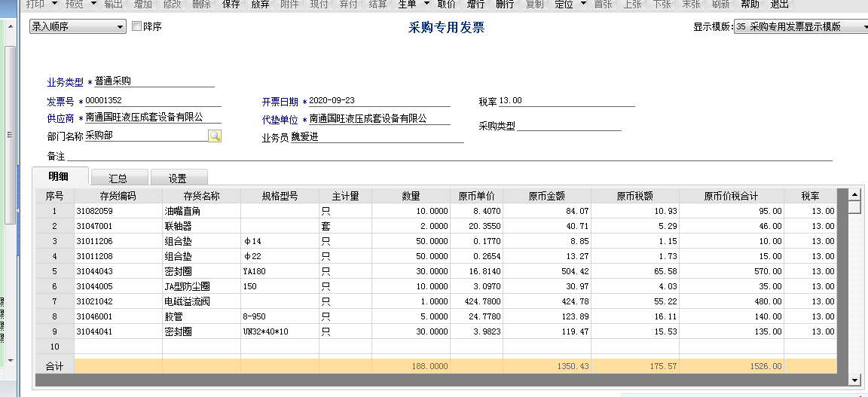
Task: Click item name cell JA型防尘圈
Action: (x=201, y=286)
